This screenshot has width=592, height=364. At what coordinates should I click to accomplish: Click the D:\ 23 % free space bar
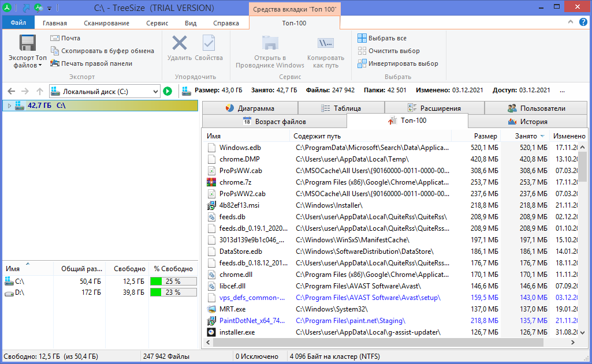173,292
